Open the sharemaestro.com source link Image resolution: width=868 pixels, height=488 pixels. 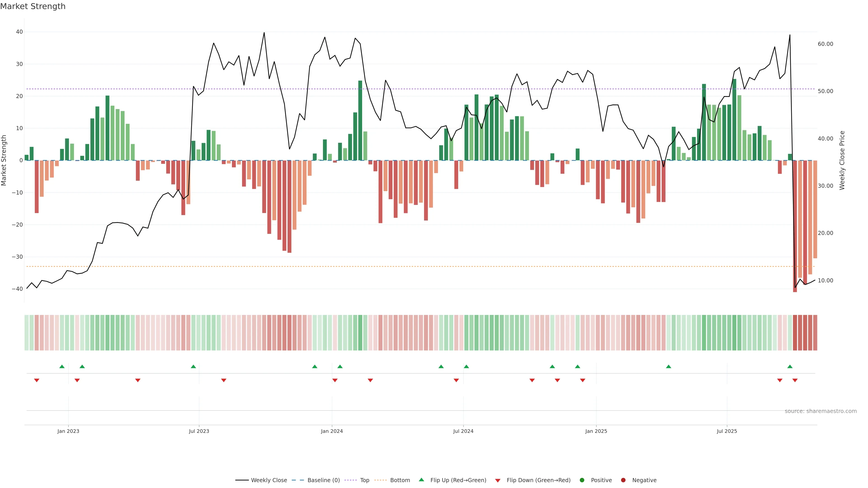[821, 411]
